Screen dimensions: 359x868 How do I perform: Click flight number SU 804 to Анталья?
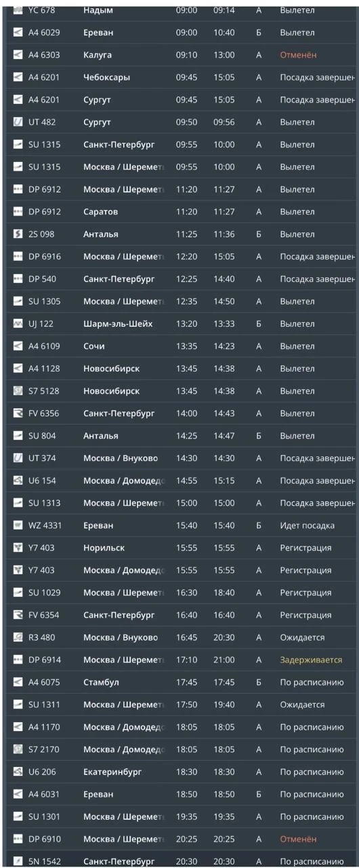42,435
